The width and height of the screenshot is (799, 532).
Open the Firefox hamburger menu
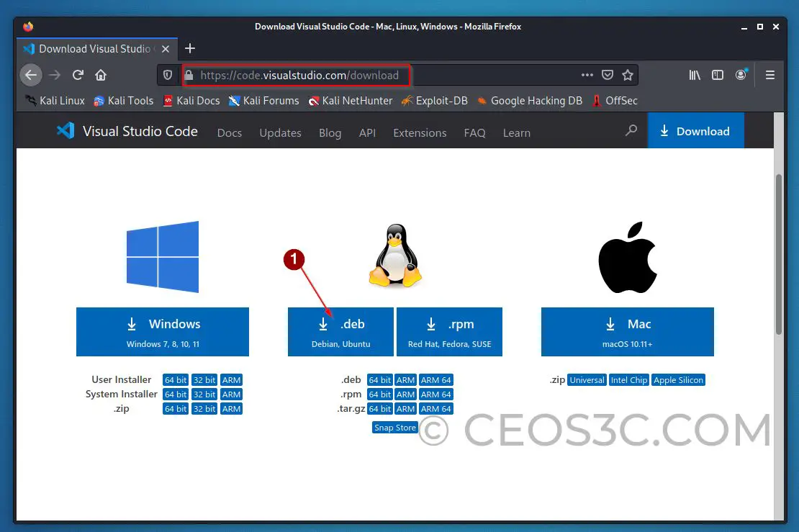tap(770, 75)
